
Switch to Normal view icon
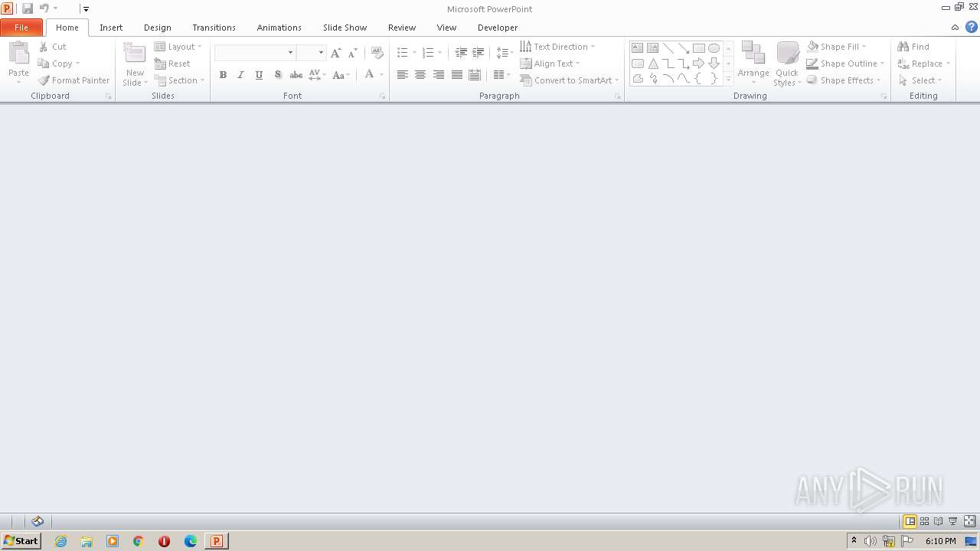pos(910,521)
